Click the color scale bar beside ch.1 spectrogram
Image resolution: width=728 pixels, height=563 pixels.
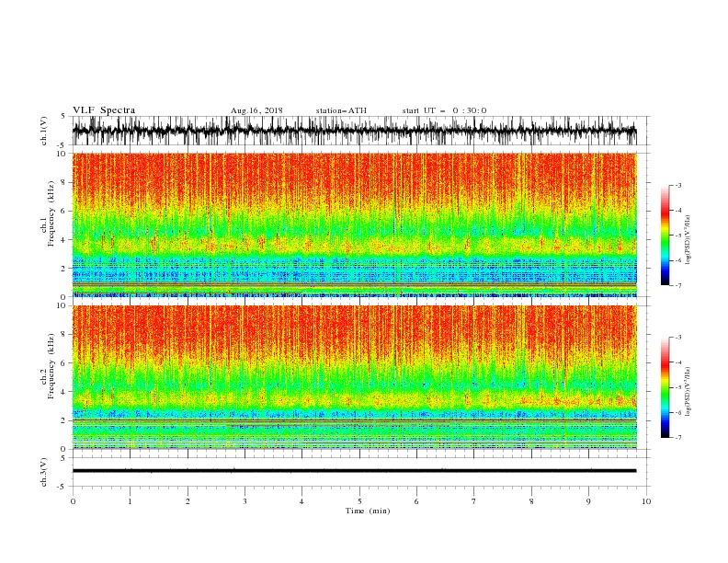tap(665, 236)
